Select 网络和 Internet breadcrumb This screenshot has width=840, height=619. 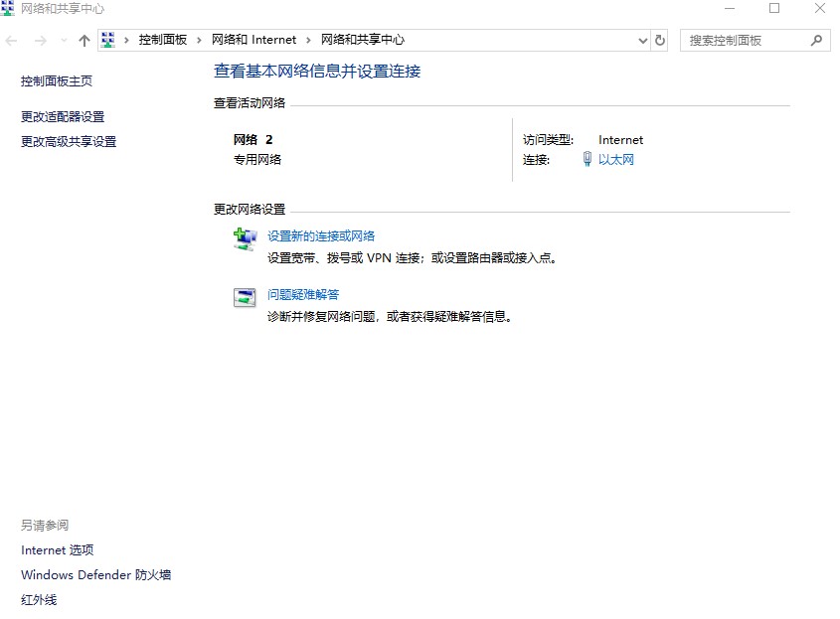click(x=253, y=40)
